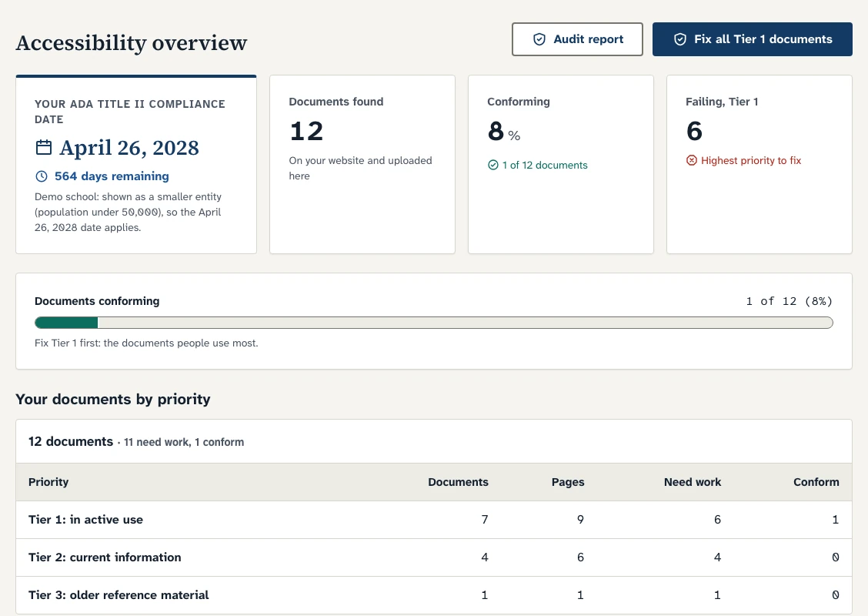Select Tier 1: in active use row
The height and width of the screenshot is (616, 868).
(x=434, y=520)
